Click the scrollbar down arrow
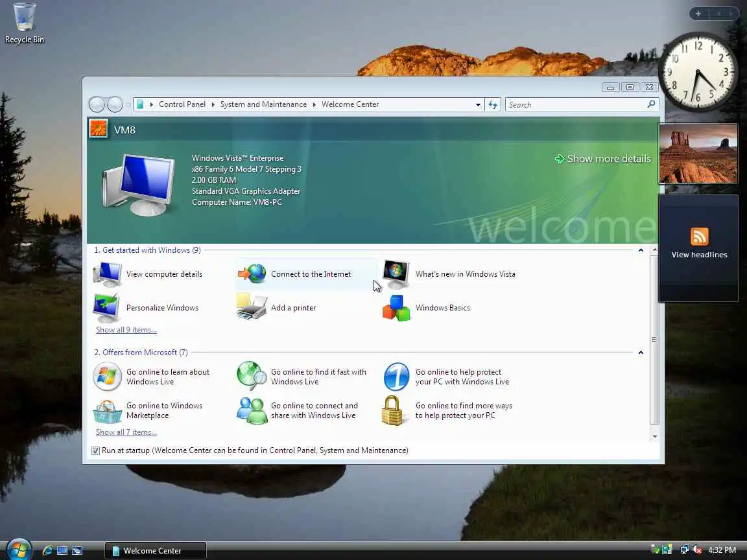This screenshot has height=560, width=747. [654, 437]
